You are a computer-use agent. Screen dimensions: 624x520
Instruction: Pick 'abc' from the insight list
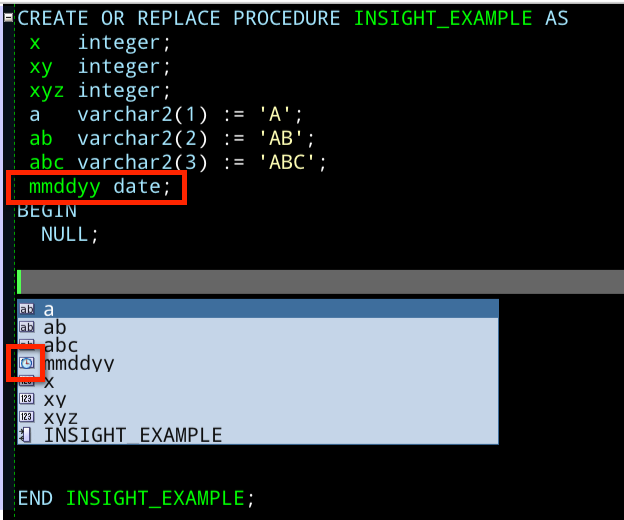click(257, 345)
